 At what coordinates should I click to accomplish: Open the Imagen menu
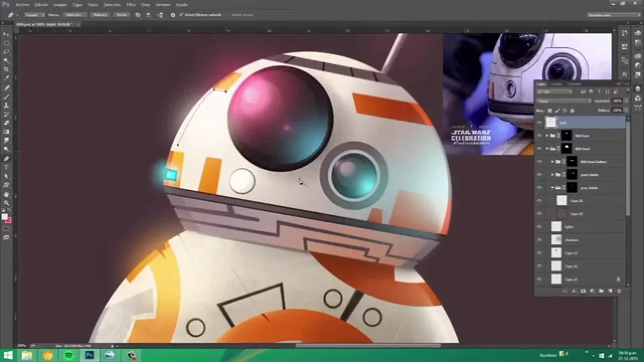click(60, 4)
